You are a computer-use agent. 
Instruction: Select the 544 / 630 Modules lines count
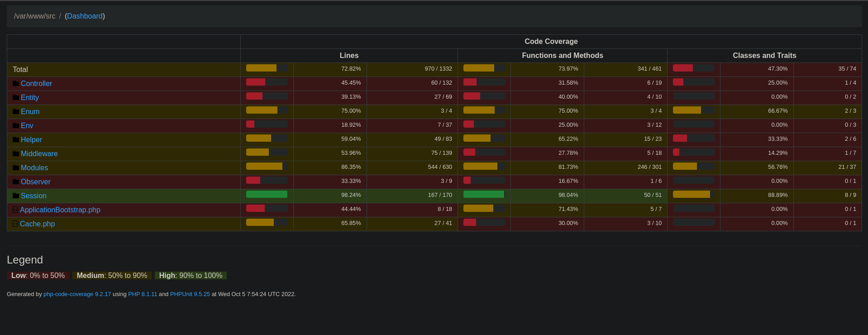[440, 167]
